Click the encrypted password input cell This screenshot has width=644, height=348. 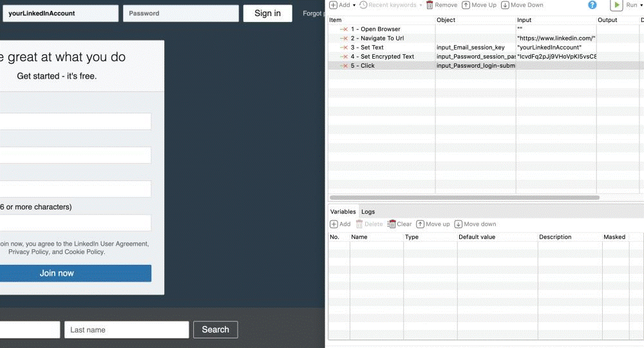point(556,56)
